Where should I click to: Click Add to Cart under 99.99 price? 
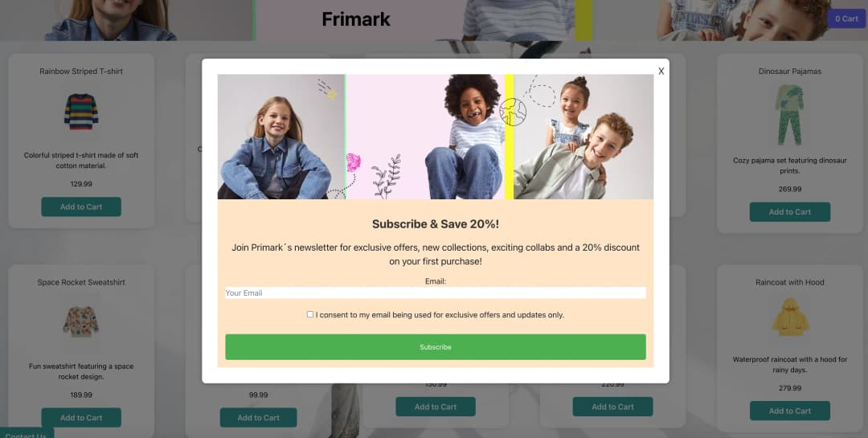[259, 418]
